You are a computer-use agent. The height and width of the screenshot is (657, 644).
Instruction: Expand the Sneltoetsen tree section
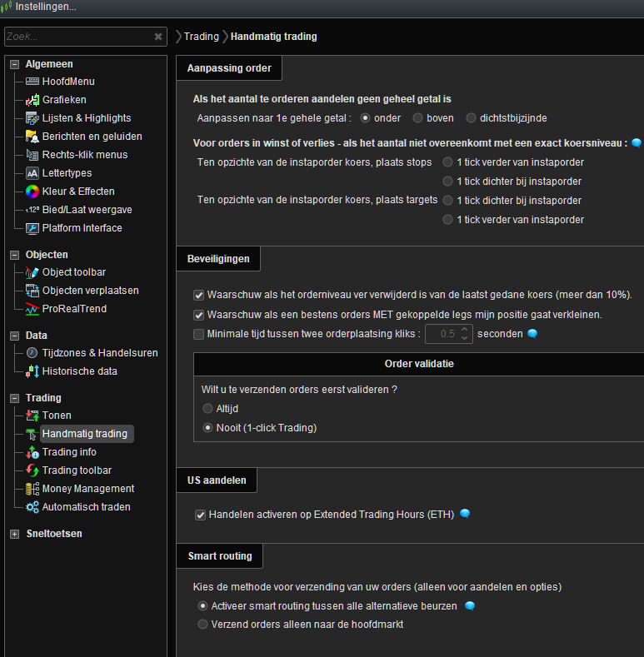click(14, 534)
